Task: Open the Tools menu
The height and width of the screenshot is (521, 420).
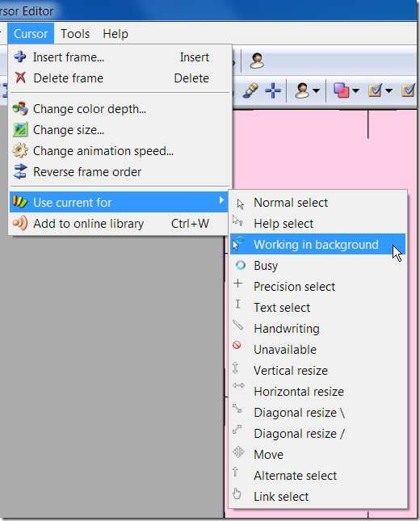Action: point(75,34)
